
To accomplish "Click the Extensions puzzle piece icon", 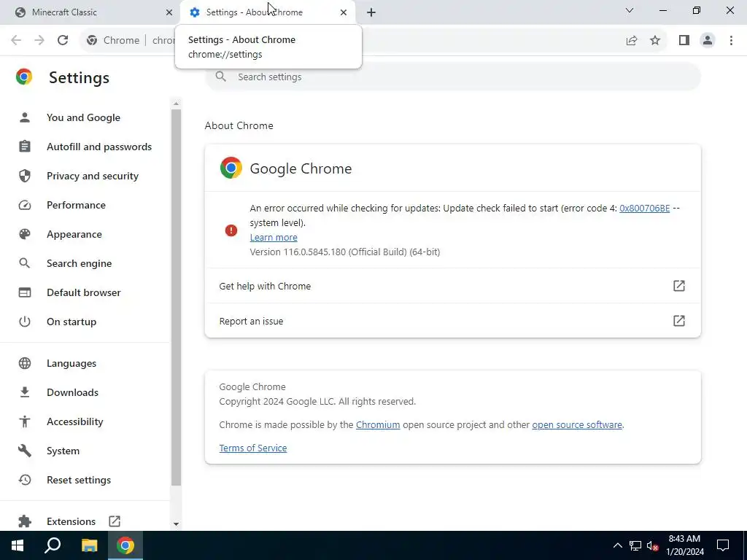I will [x=25, y=521].
